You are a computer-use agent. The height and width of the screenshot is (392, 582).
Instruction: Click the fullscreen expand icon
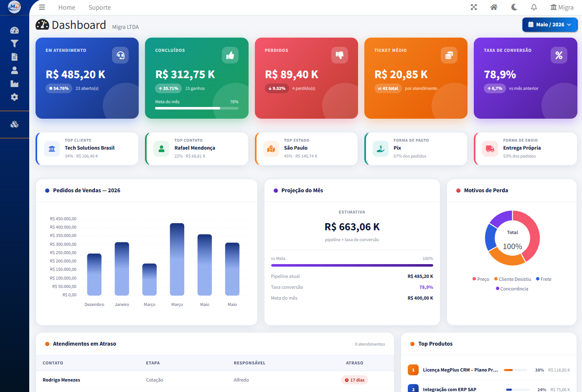474,7
